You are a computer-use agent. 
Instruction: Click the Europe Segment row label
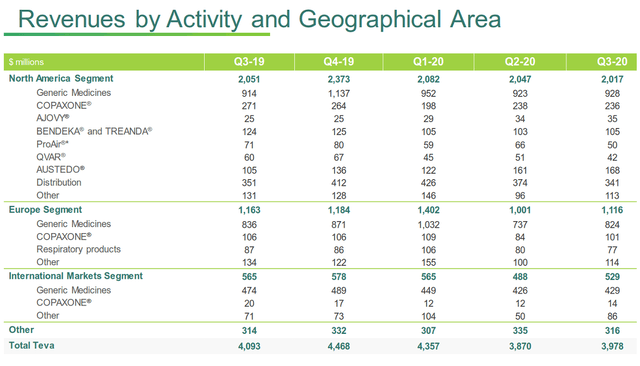[x=45, y=210]
